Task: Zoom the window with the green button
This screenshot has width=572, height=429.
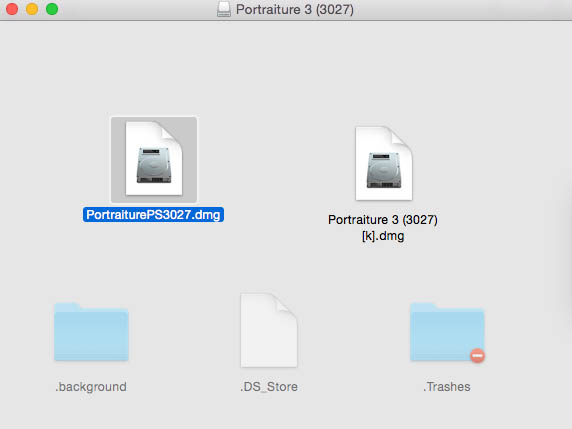Action: (x=52, y=9)
